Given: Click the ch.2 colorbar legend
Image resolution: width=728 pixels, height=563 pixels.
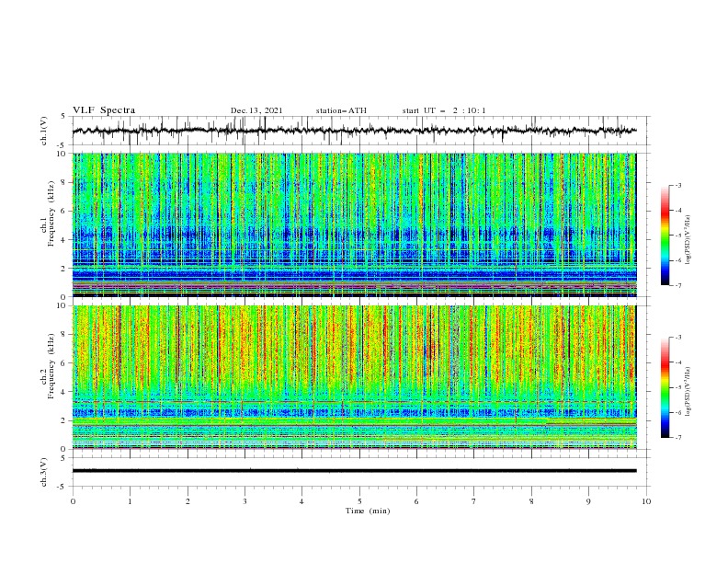Looking at the screenshot, I should 665,387.
